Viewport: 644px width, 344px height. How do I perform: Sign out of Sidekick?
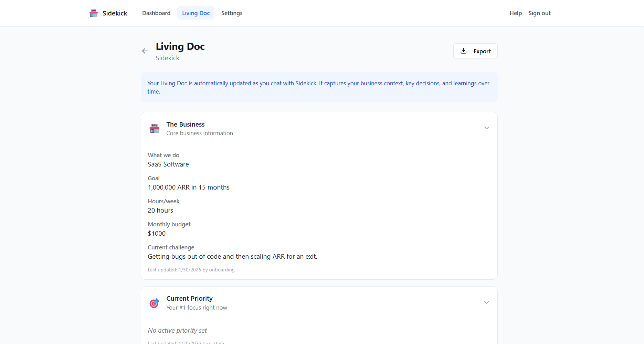(x=539, y=13)
